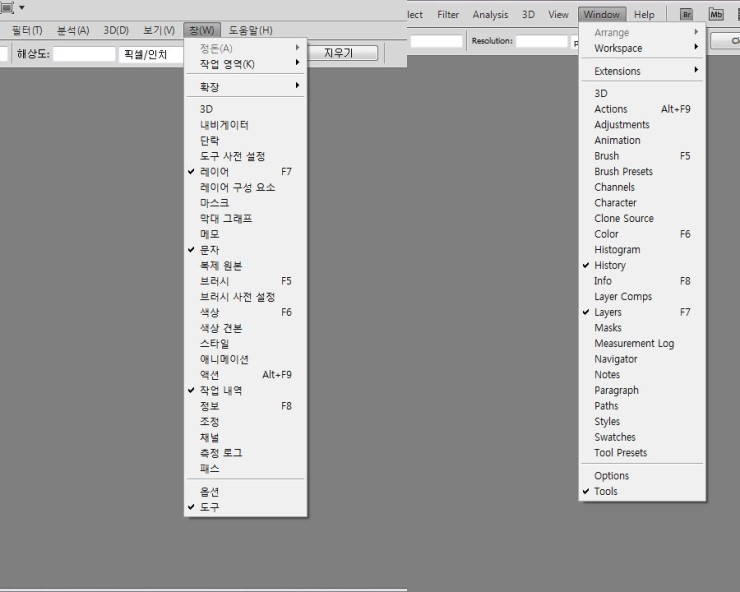Expand the 작업 영역(K) submenu

[x=245, y=64]
